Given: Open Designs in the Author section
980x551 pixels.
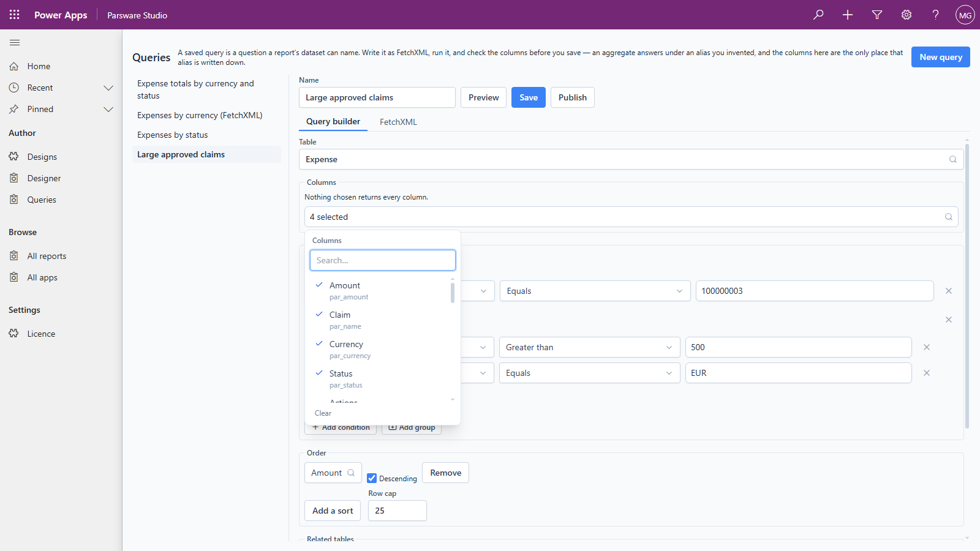Looking at the screenshot, I should [61, 157].
